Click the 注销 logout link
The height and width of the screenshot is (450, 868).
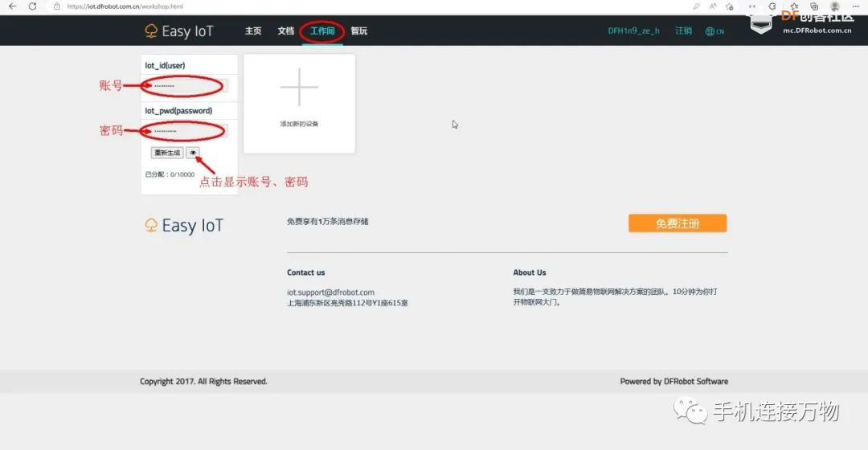683,31
